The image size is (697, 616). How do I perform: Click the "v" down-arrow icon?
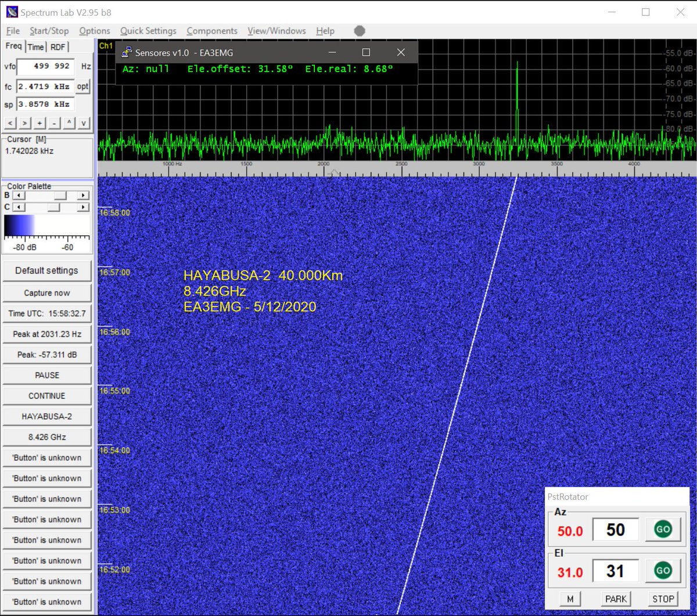point(84,123)
